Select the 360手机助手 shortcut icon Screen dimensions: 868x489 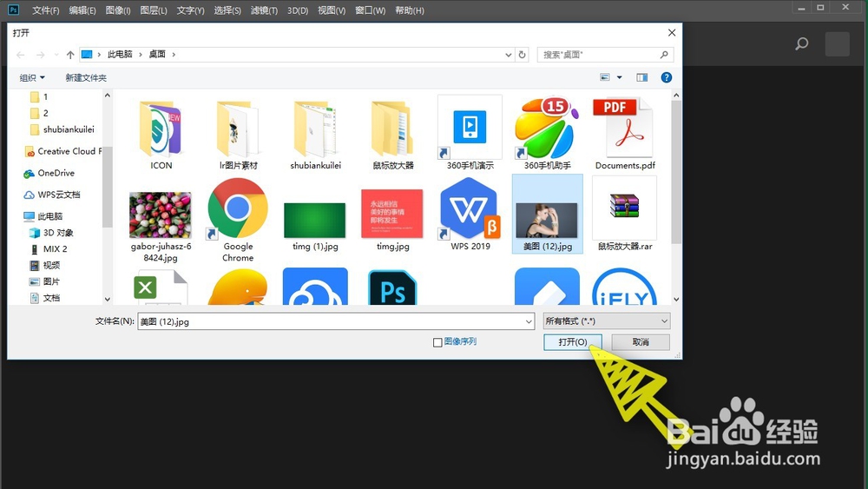(547, 128)
